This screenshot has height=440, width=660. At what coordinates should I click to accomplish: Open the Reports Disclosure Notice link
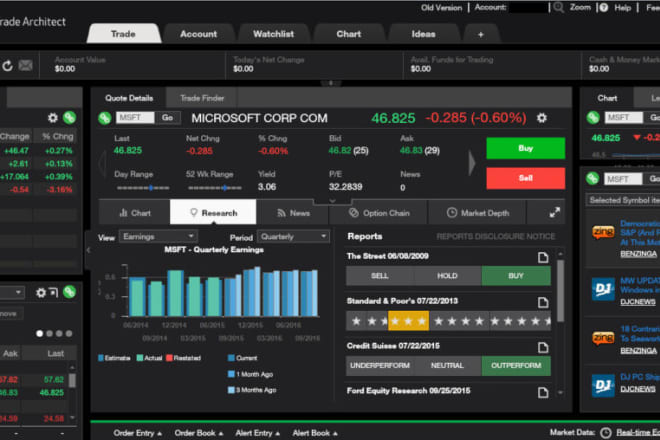pos(495,237)
